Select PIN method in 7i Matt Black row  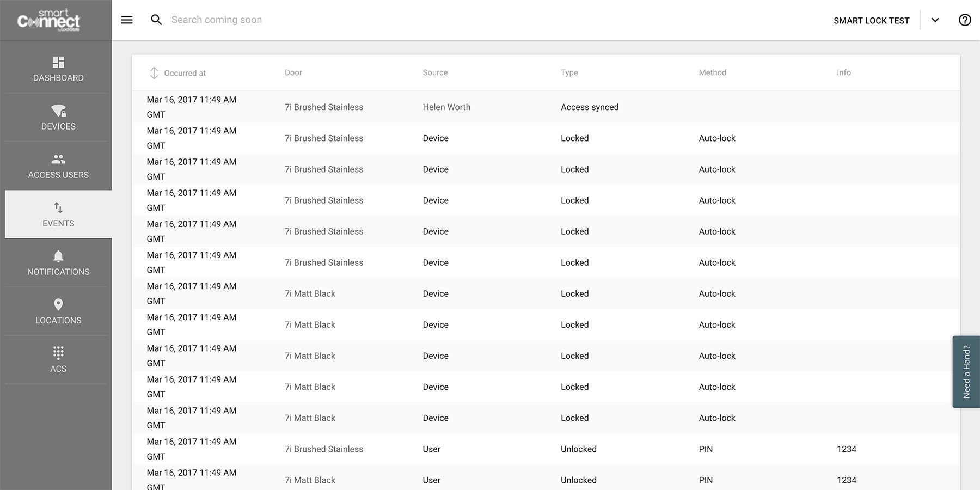(x=706, y=480)
